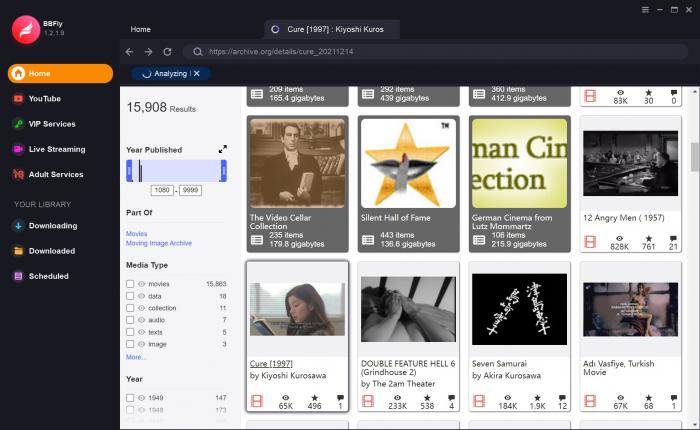The width and height of the screenshot is (700, 430).
Task: Open the Silent Hall of Fame thumbnail
Action: click(408, 163)
